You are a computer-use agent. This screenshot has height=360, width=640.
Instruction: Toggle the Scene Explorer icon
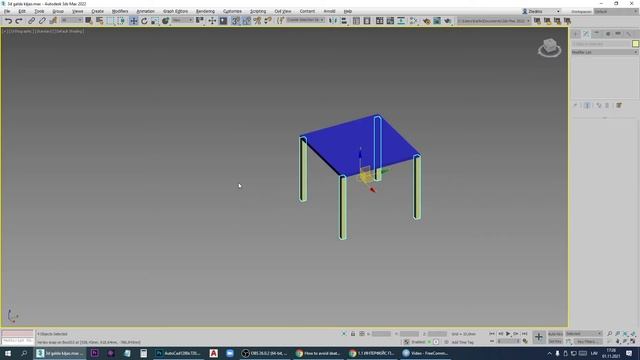click(x=356, y=20)
